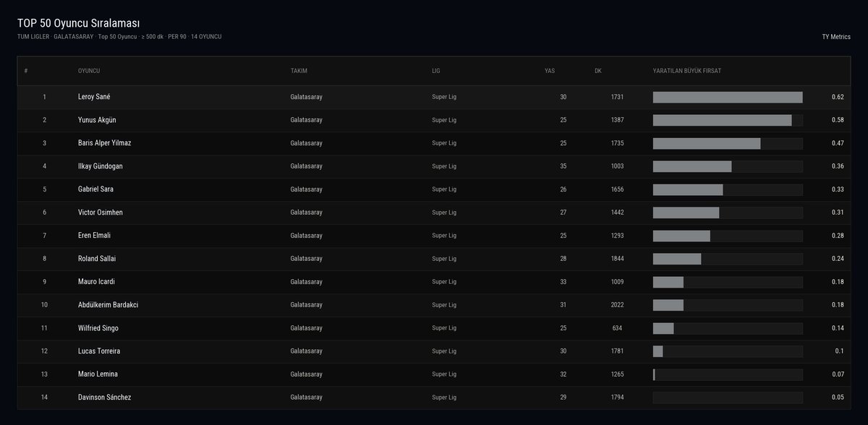The height and width of the screenshot is (425, 868).
Task: Click Wilfried Singo's value 0.14
Action: (838, 328)
